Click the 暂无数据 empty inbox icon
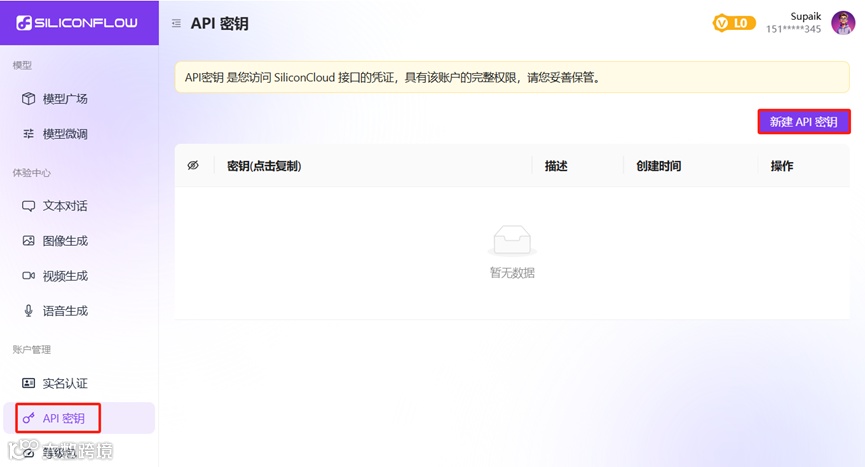This screenshot has height=467, width=865. click(x=512, y=240)
